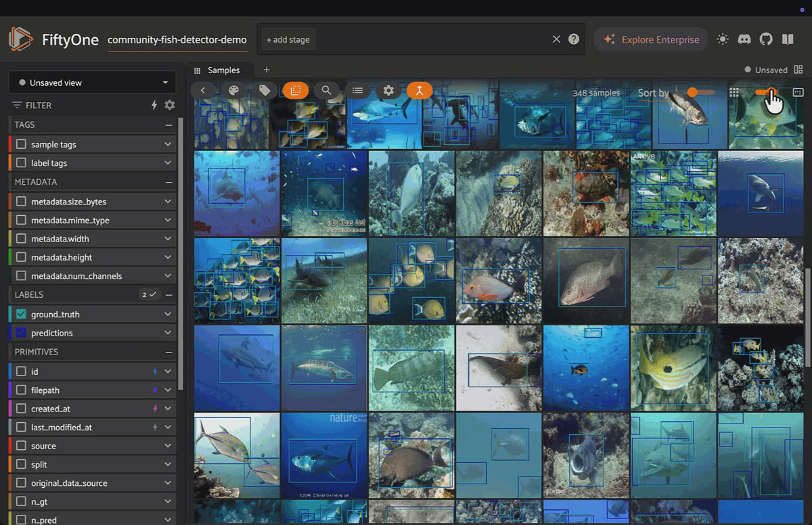The image size is (812, 525).
Task: Click the split panel layout icon
Action: 798,70
